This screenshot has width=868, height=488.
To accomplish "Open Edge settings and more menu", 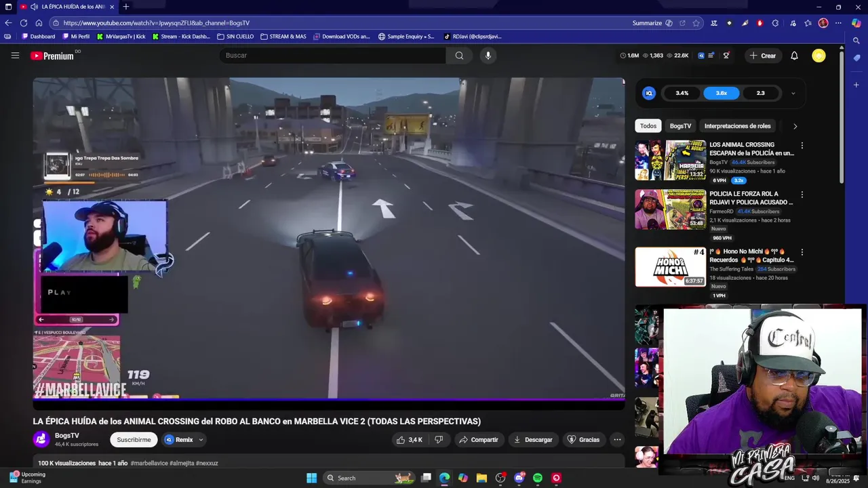I will [x=838, y=23].
